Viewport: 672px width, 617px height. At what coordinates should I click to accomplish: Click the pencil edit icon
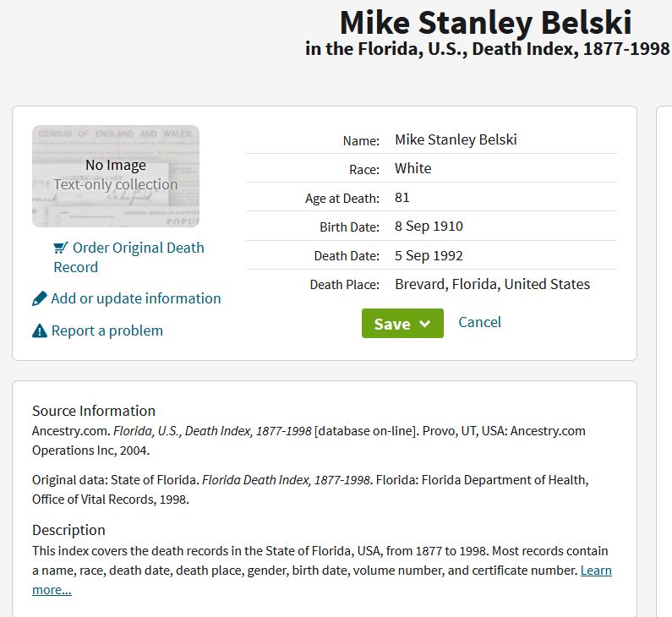point(40,298)
